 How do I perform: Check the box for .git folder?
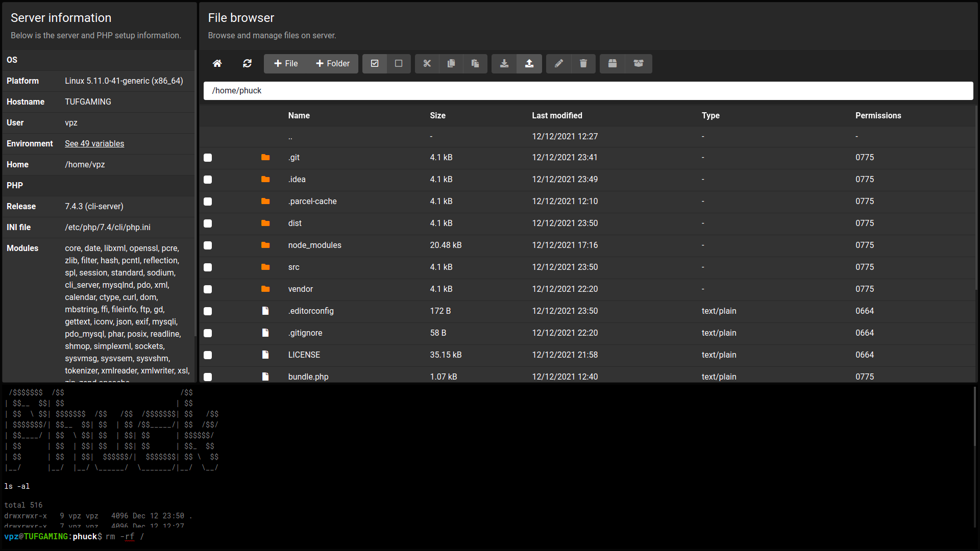208,158
